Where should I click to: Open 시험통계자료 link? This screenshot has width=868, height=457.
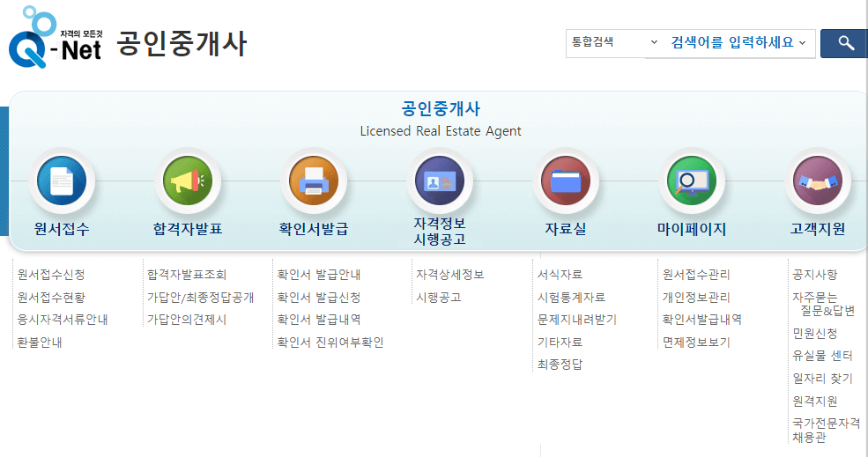571,297
